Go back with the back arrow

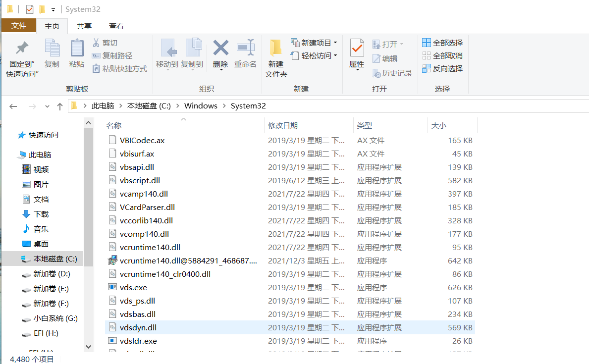13,106
